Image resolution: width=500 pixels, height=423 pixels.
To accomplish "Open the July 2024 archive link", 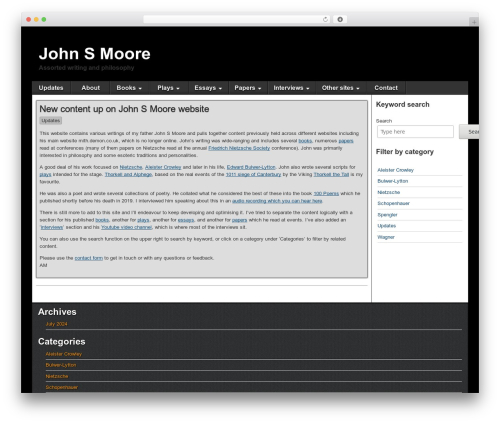I will click(56, 324).
